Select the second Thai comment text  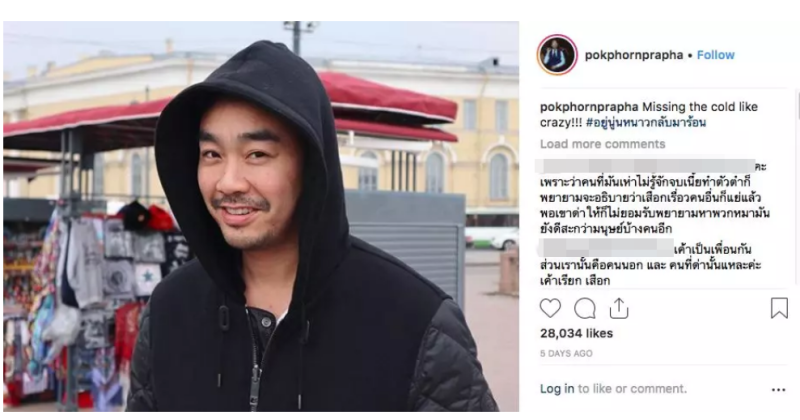tap(651, 265)
